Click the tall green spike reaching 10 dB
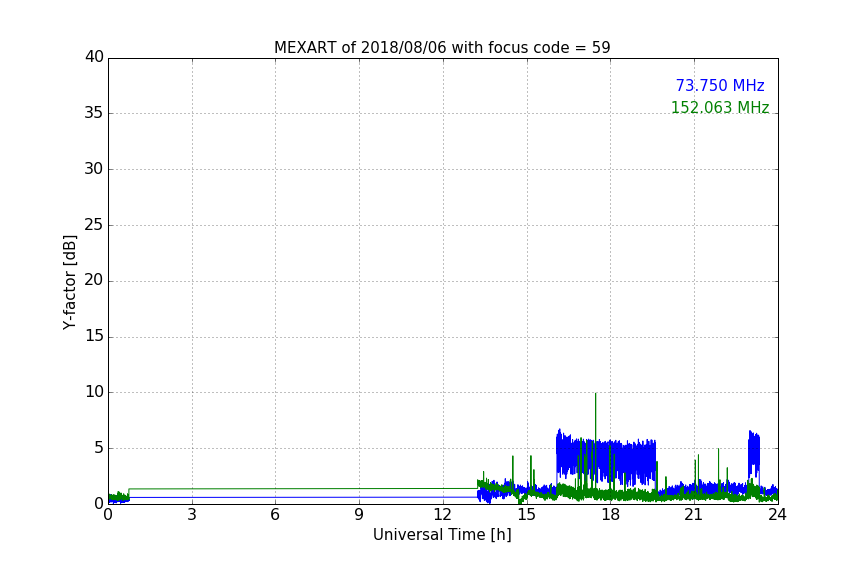 pos(595,441)
